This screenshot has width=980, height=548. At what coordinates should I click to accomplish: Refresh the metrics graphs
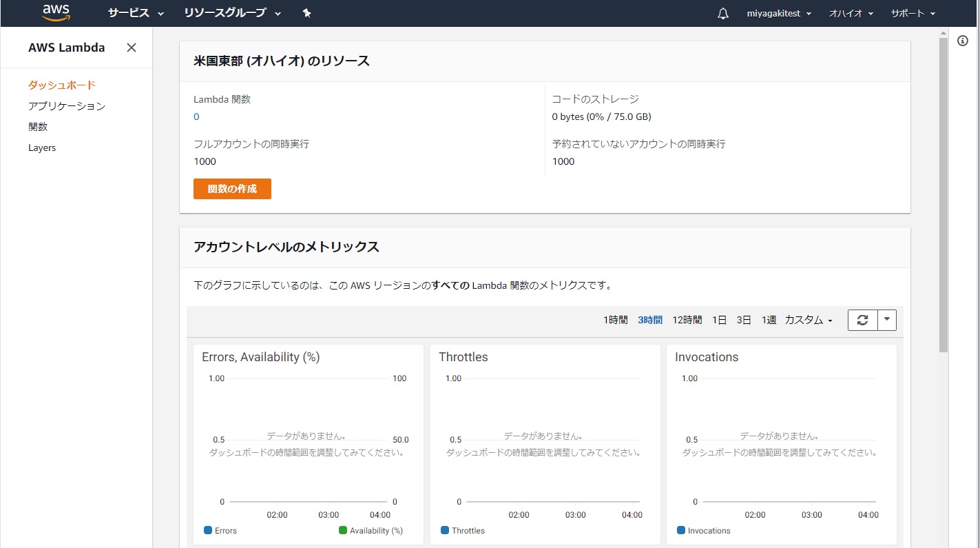(862, 320)
